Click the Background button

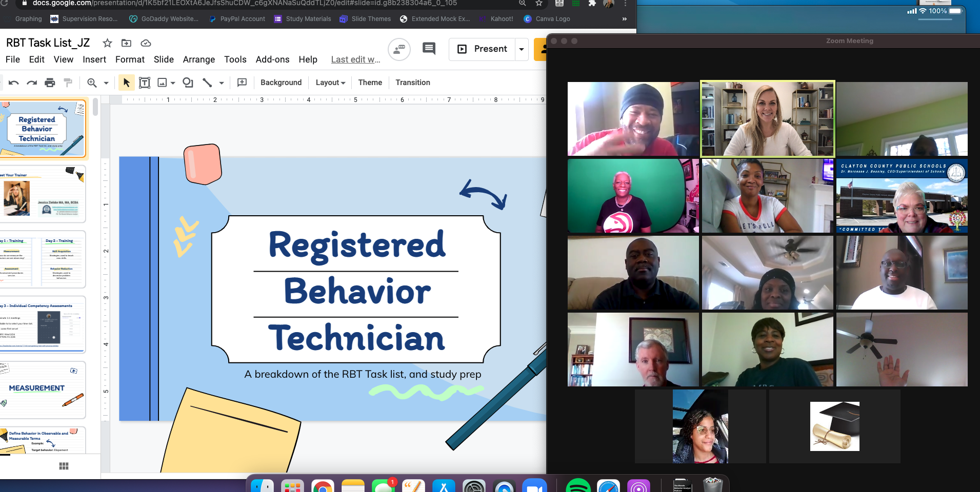coord(281,83)
